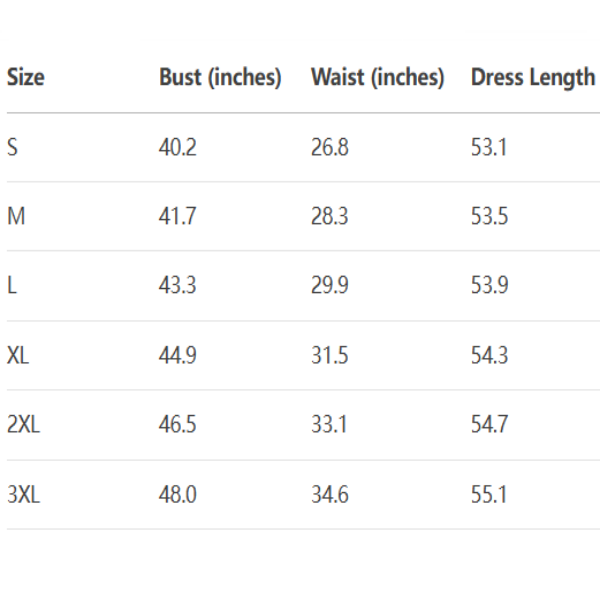Select the L size row label
This screenshot has width=600, height=600.
[x=12, y=286]
